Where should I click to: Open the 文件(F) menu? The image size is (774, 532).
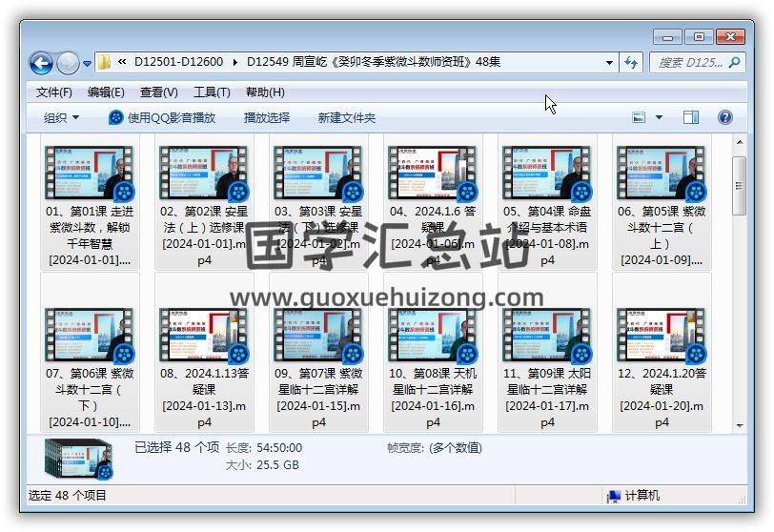(54, 92)
